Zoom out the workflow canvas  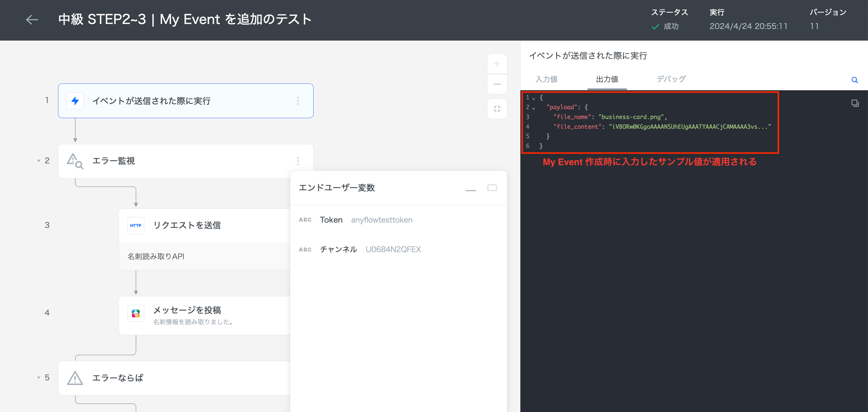(x=497, y=84)
